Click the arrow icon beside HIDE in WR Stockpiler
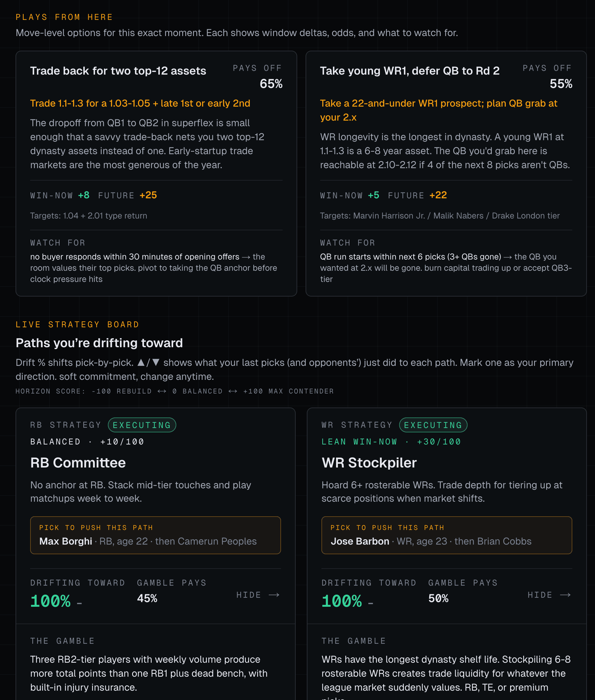The width and height of the screenshot is (595, 700). [565, 595]
